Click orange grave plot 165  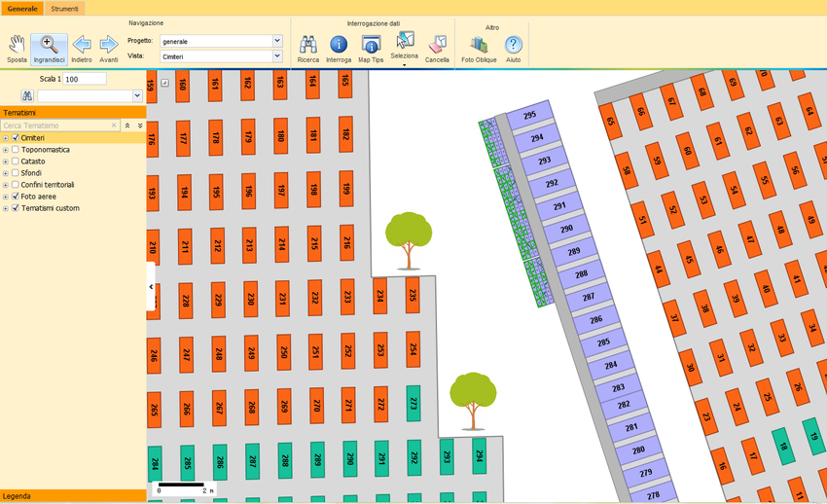pyautogui.click(x=345, y=81)
